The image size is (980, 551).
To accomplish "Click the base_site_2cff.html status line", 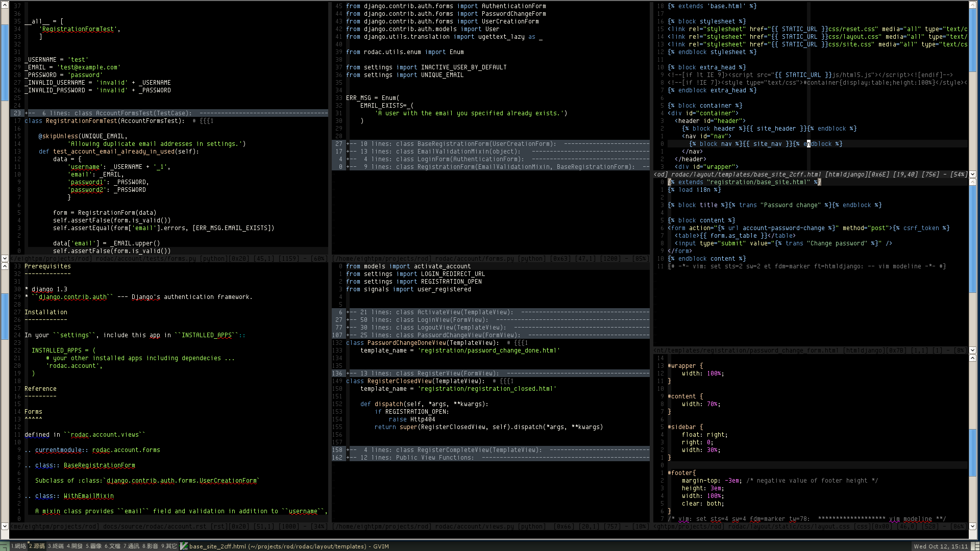I will point(811,174).
